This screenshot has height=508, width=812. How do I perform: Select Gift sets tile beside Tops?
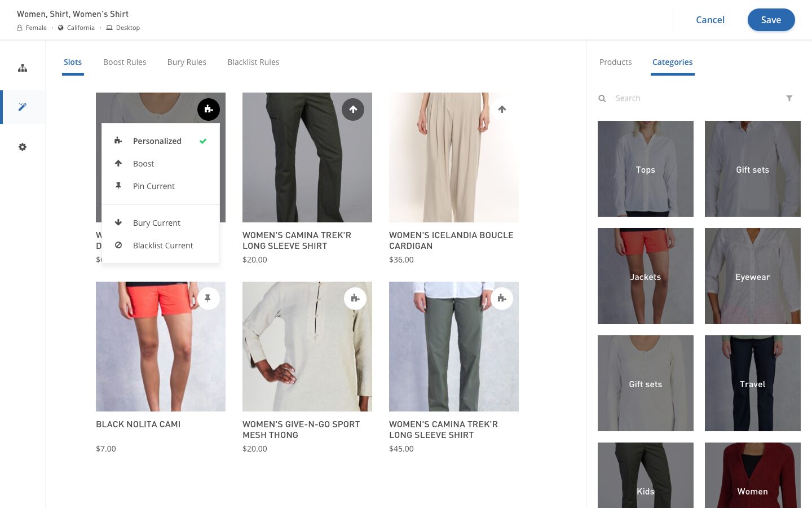point(753,169)
